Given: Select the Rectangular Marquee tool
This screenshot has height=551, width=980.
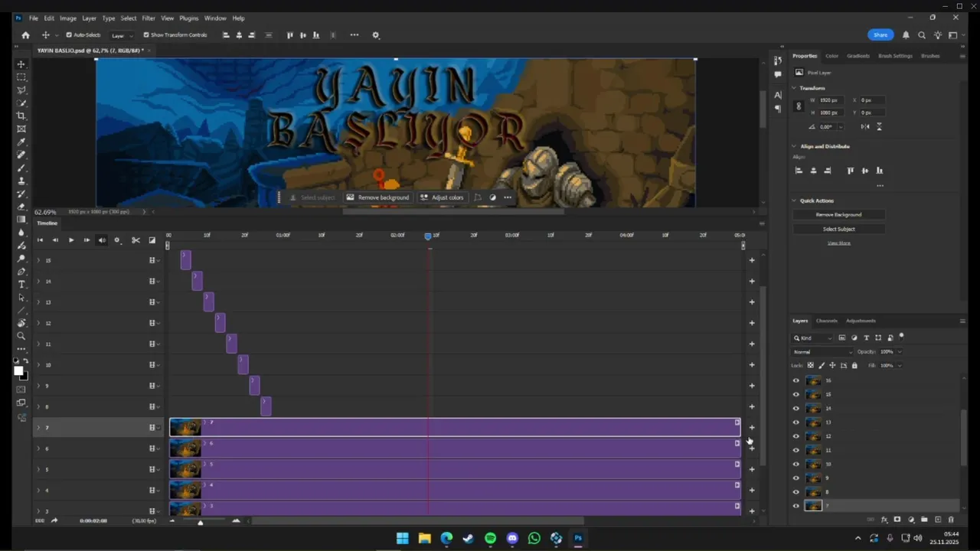Looking at the screenshot, I should click(21, 77).
